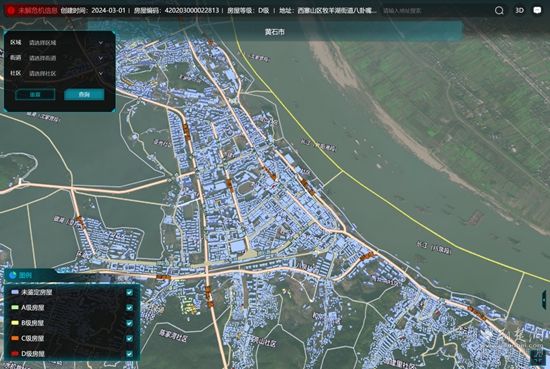Click the red unresolved-alert circle icon

point(11,11)
